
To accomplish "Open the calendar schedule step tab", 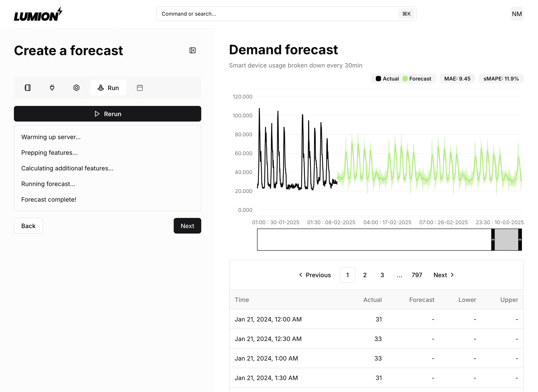I will coord(140,88).
